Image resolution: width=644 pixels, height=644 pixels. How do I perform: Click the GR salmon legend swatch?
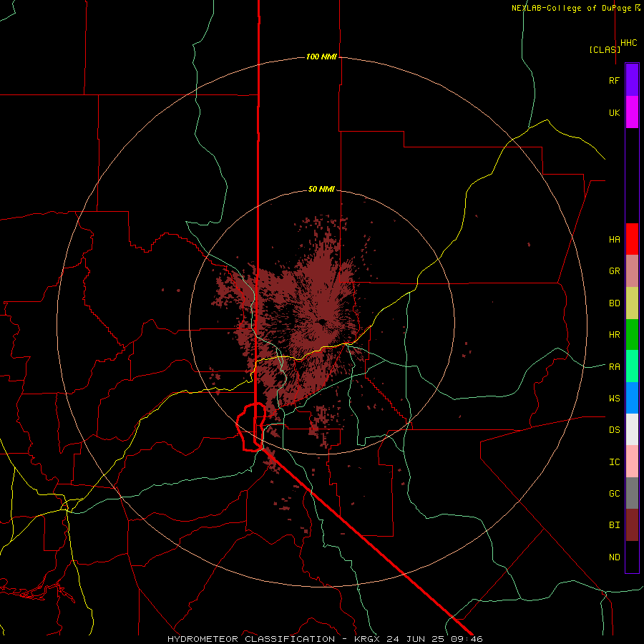click(x=632, y=271)
